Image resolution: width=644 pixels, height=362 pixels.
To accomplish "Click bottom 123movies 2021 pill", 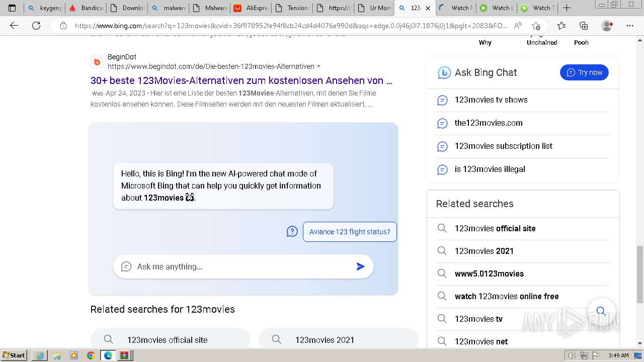I will [338, 339].
